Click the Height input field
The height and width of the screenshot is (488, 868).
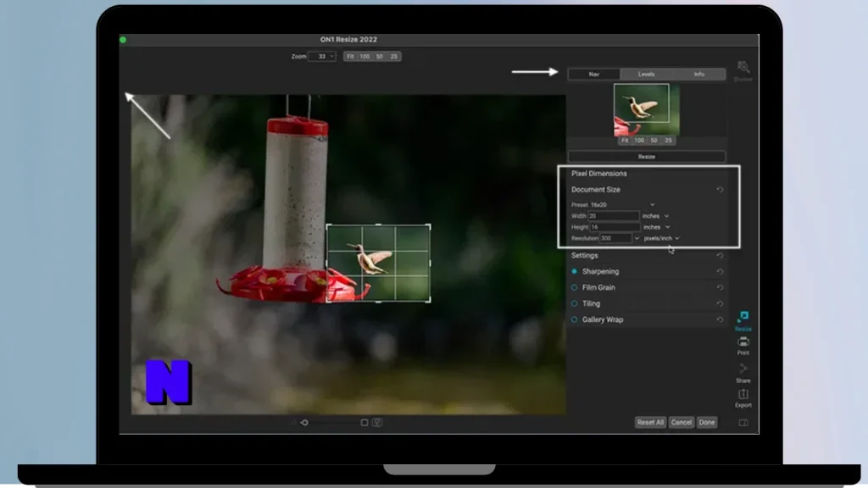[615, 227]
